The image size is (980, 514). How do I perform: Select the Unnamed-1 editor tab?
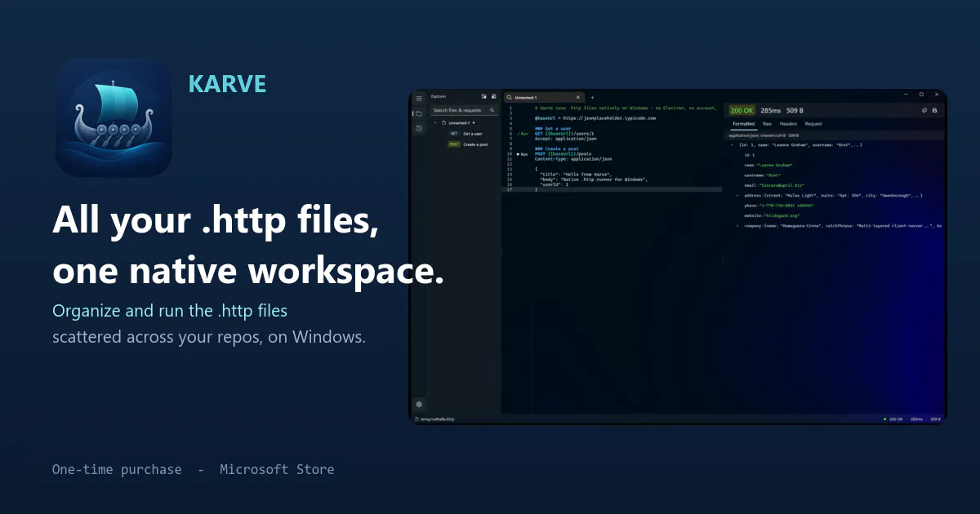point(543,97)
